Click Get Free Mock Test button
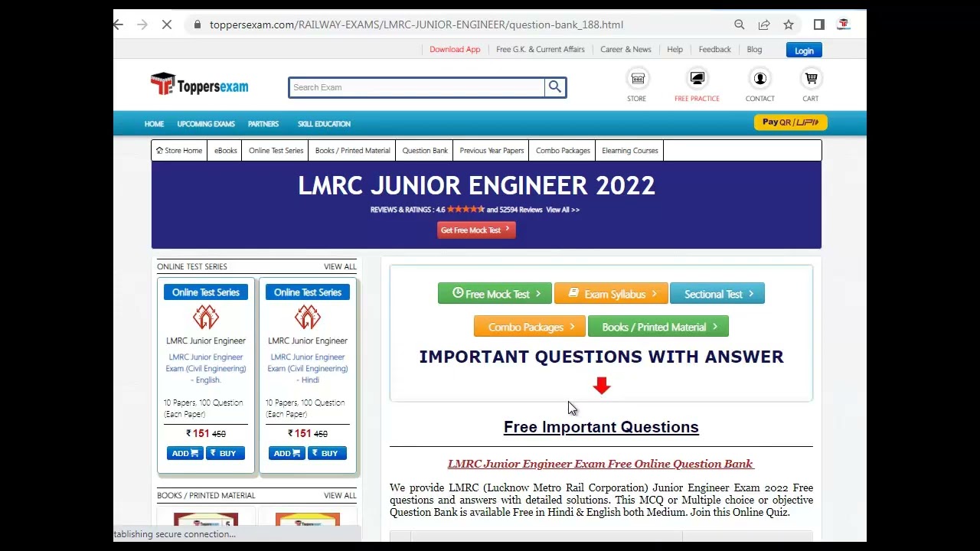 coord(476,230)
